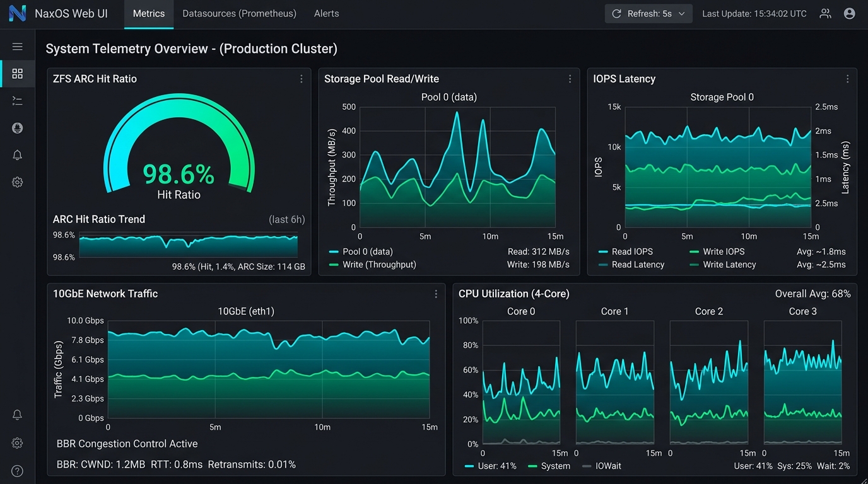Click the Core 0 CPU chart

(521, 382)
